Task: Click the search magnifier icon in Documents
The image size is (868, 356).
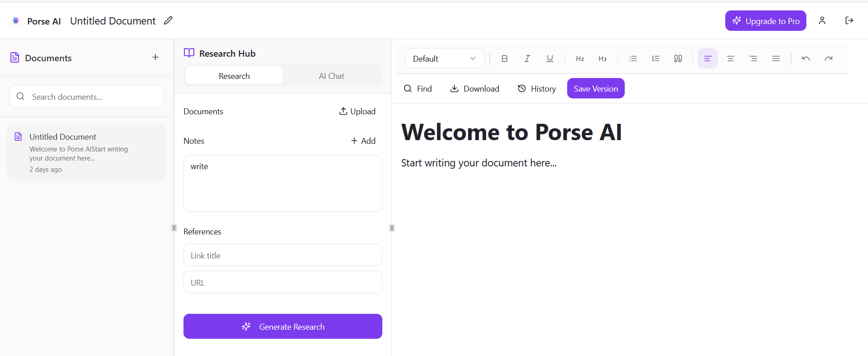Action: [20, 96]
